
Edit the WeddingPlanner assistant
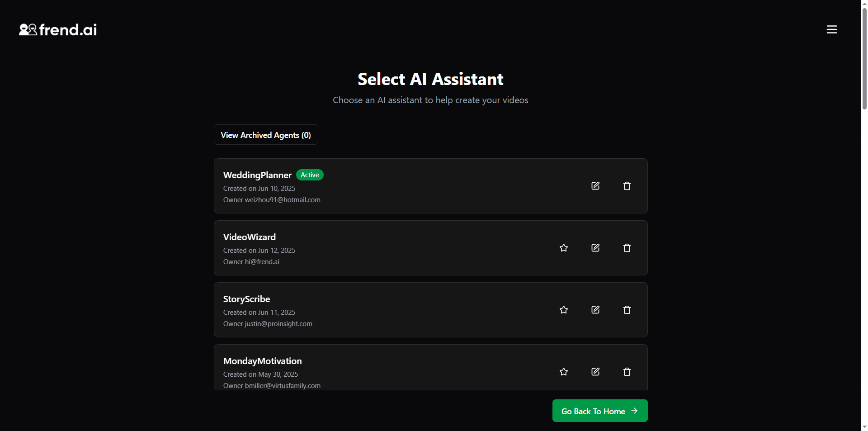(x=595, y=186)
